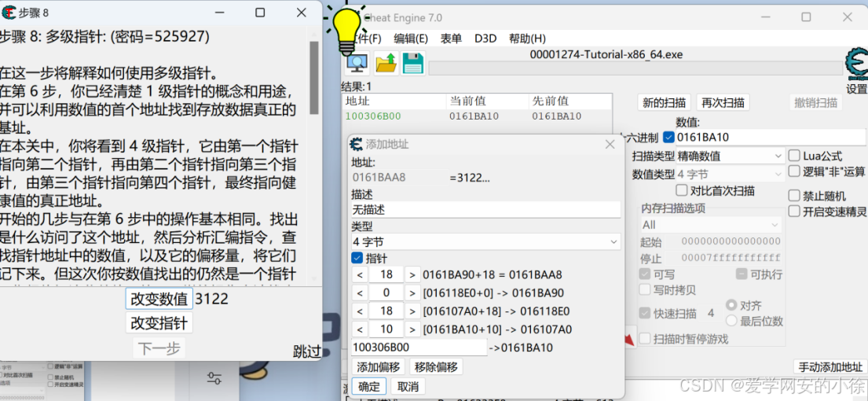
Task: Open the D3D menu
Action: pos(485,39)
